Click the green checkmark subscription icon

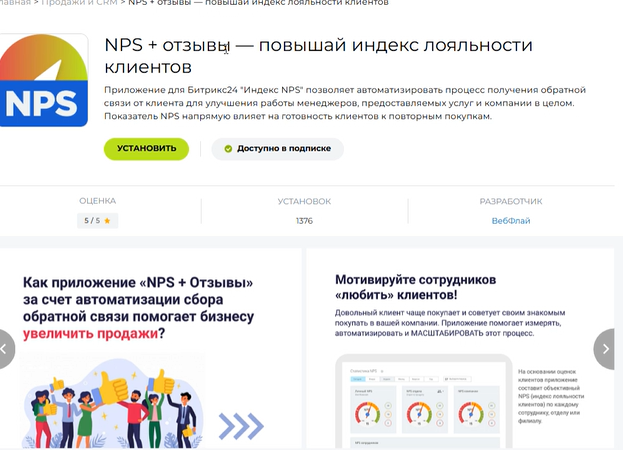[x=228, y=149]
